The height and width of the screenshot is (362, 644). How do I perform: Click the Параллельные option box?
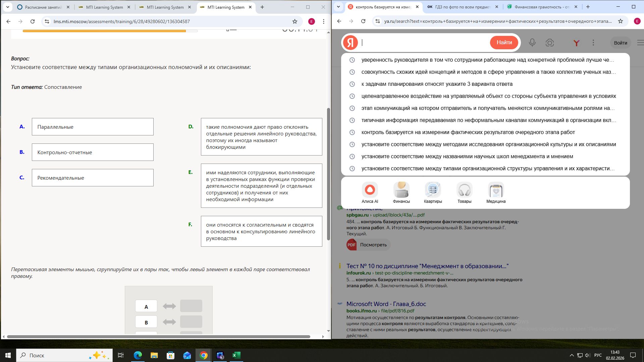pos(93,127)
